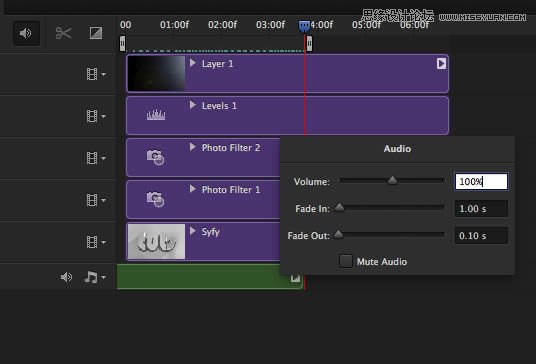Image resolution: width=536 pixels, height=364 pixels.
Task: Open the filmstrip menu for Levels 1 track
Action: click(x=96, y=116)
